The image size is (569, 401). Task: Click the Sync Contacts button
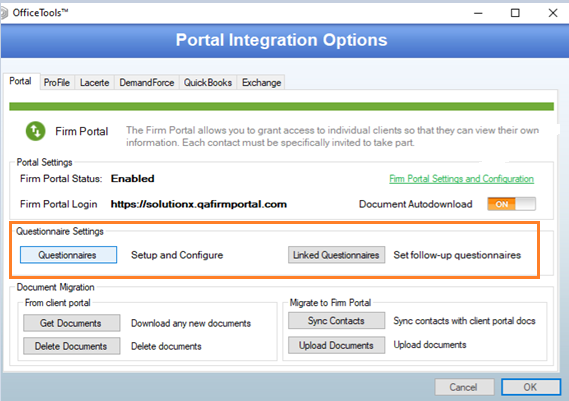click(336, 320)
